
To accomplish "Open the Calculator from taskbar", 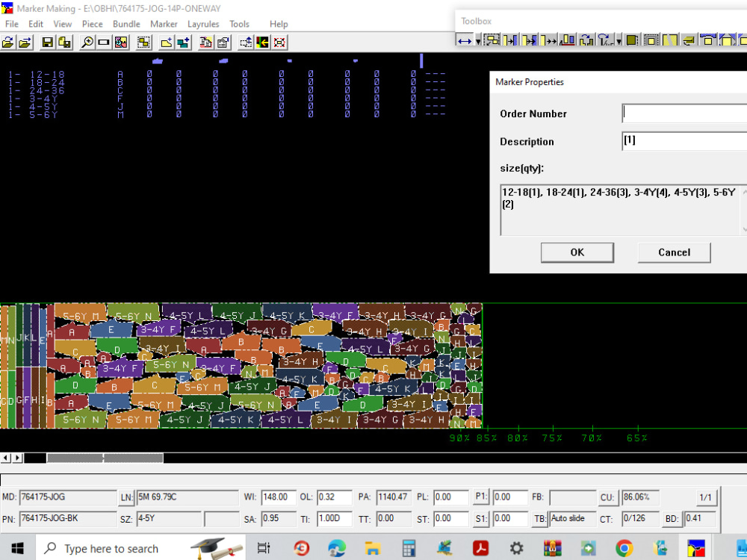I will point(409,548).
